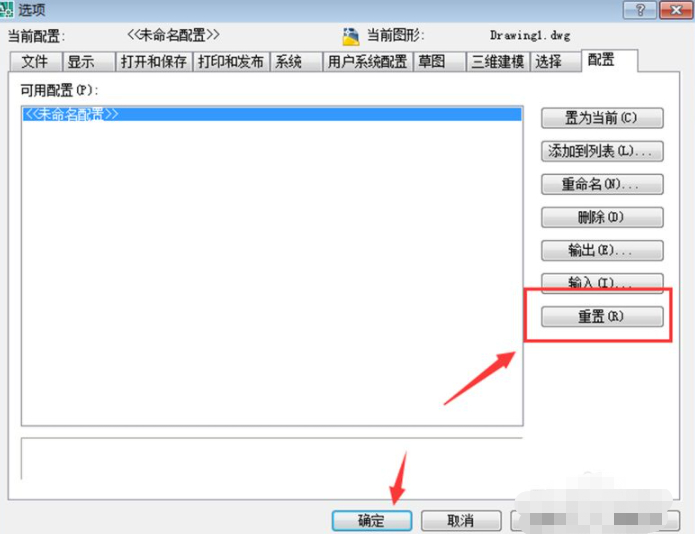This screenshot has width=695, height=534.
Task: Select the 打印和发布 tab
Action: 231,61
